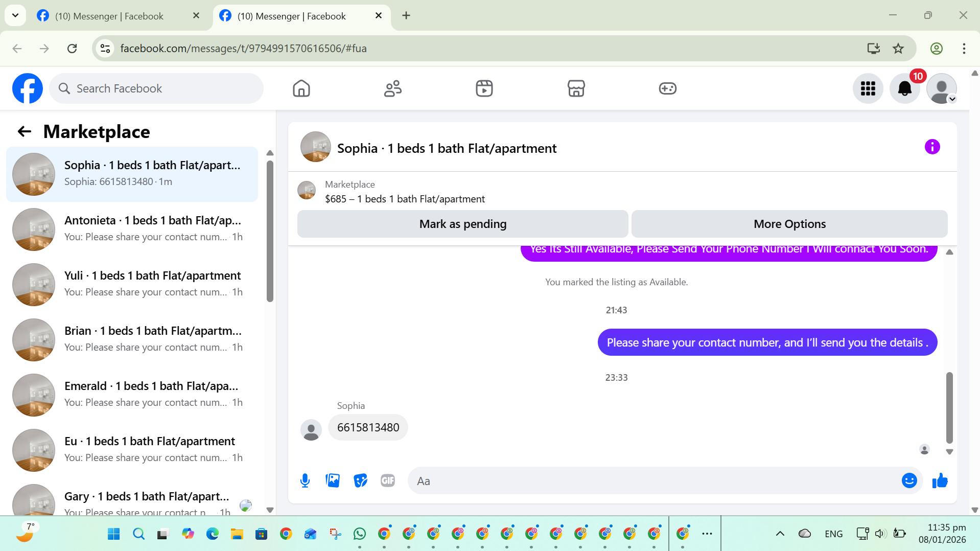Install the app from address bar icon
The height and width of the screenshot is (551, 980).
(874, 49)
